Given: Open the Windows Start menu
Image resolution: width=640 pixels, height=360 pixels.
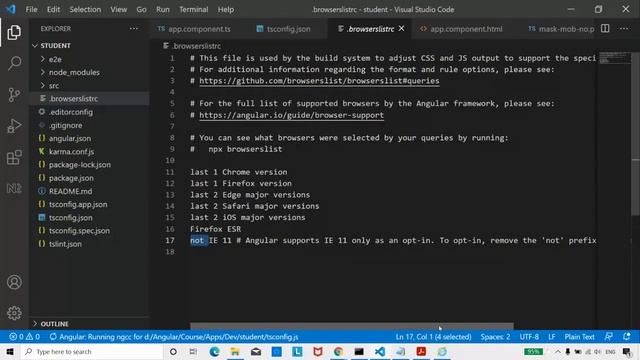Looking at the screenshot, I should [x=10, y=351].
